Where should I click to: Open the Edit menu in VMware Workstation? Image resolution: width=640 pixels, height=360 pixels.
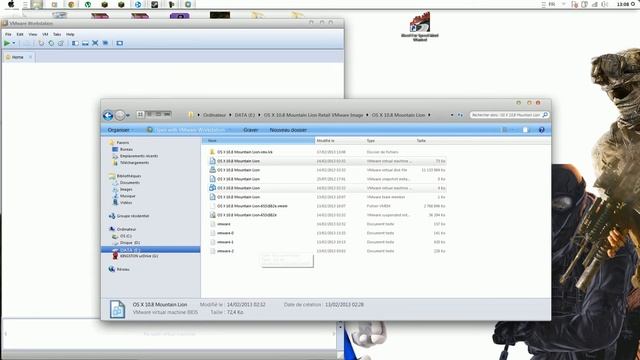[x=20, y=34]
